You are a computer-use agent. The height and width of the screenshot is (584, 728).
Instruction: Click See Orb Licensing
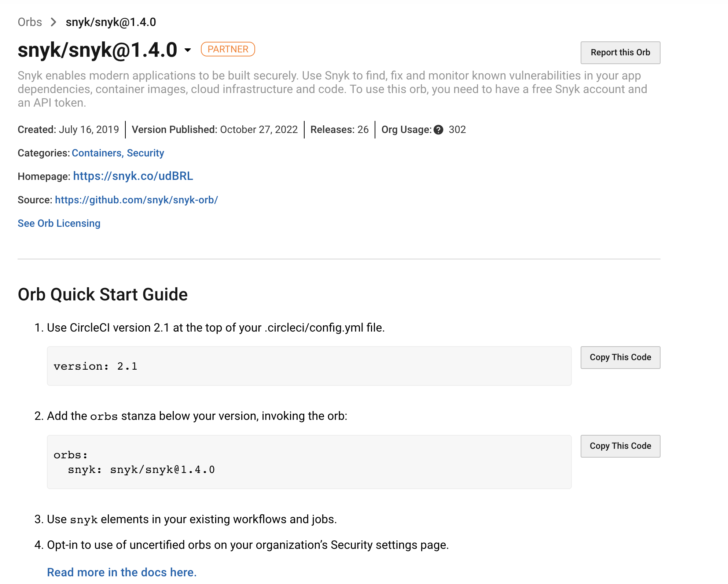pyautogui.click(x=59, y=223)
